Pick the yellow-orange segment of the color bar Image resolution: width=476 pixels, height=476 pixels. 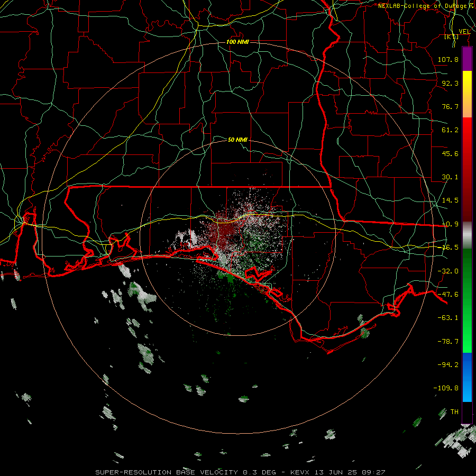coord(467,94)
